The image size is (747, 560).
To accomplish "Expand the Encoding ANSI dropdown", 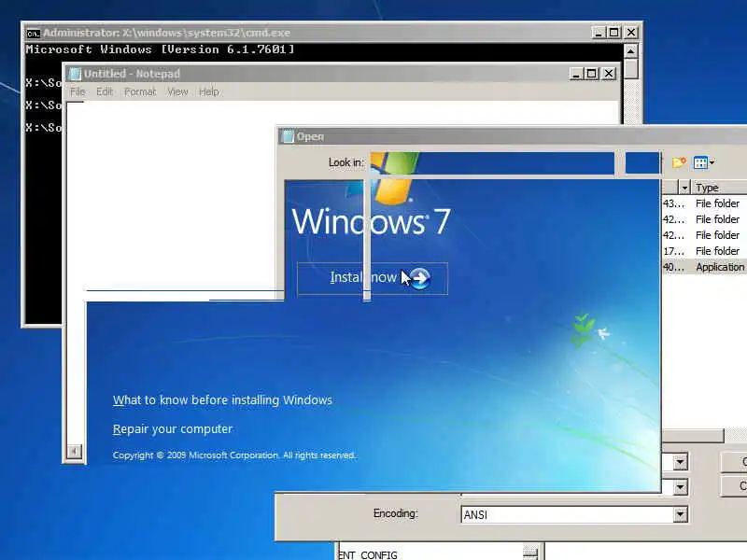I will [680, 514].
